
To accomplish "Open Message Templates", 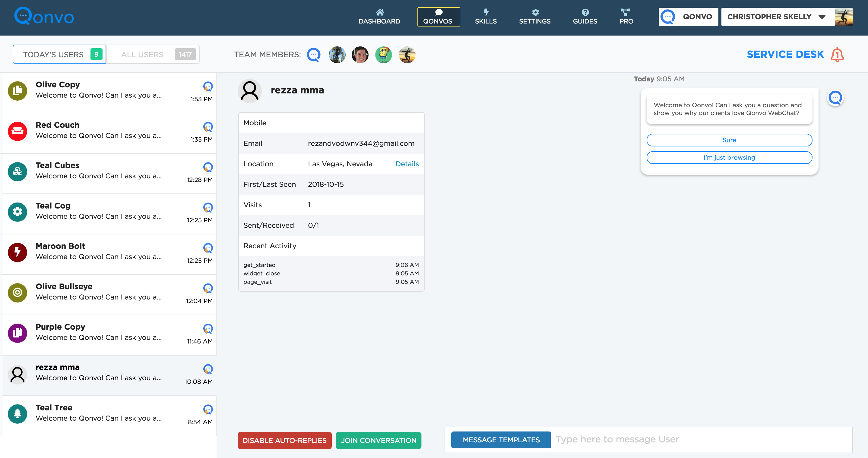I will [501, 440].
